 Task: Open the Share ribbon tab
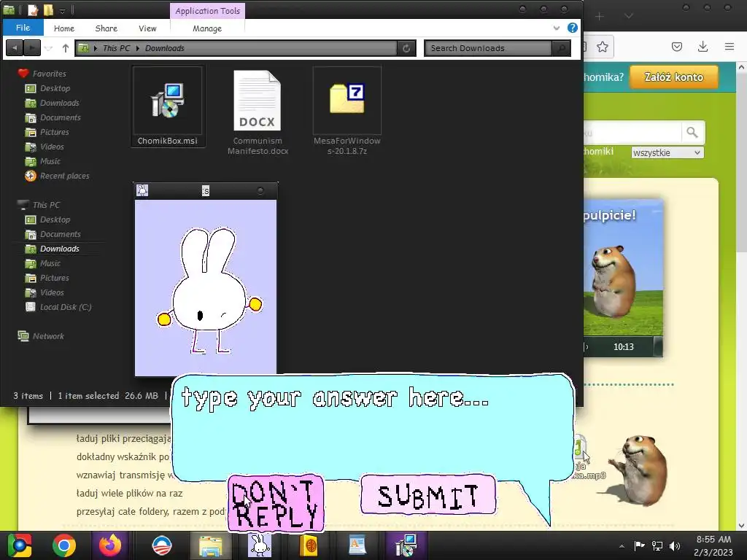tap(107, 28)
